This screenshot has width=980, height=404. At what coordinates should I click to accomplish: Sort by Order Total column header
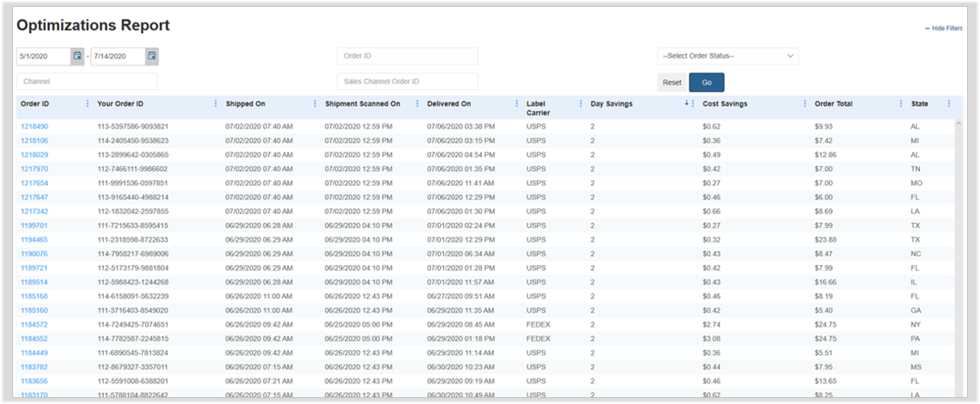[833, 104]
